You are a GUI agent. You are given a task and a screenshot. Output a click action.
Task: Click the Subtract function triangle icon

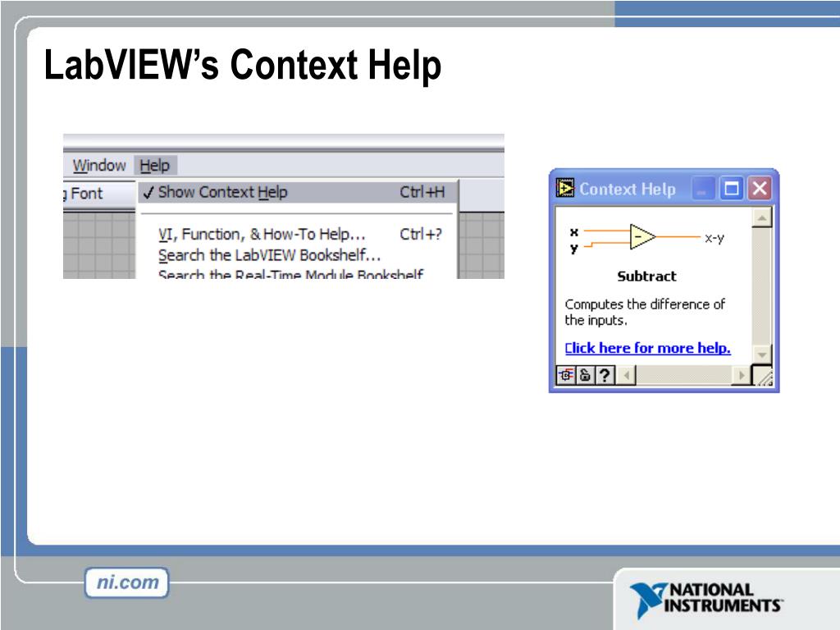pyautogui.click(x=641, y=236)
